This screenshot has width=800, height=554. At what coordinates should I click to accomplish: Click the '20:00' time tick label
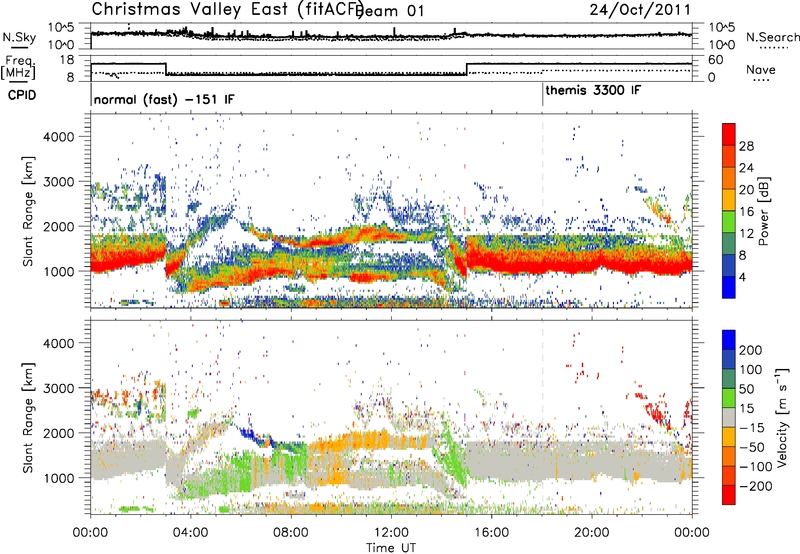pos(592,533)
